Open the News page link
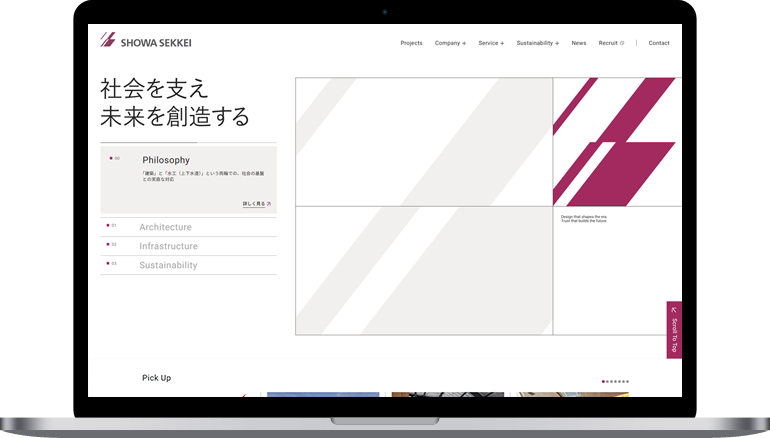770x438 pixels. pyautogui.click(x=578, y=43)
